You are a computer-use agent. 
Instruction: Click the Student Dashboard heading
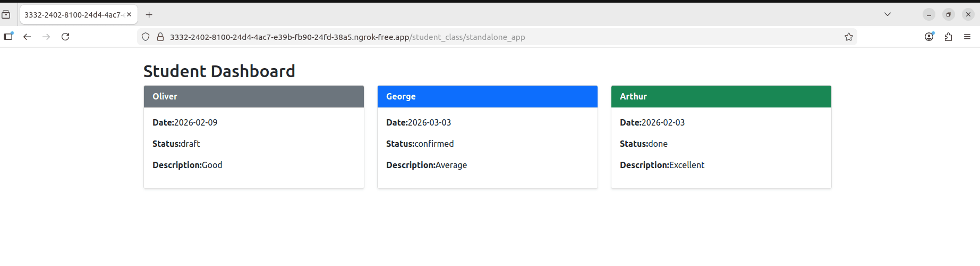(219, 71)
